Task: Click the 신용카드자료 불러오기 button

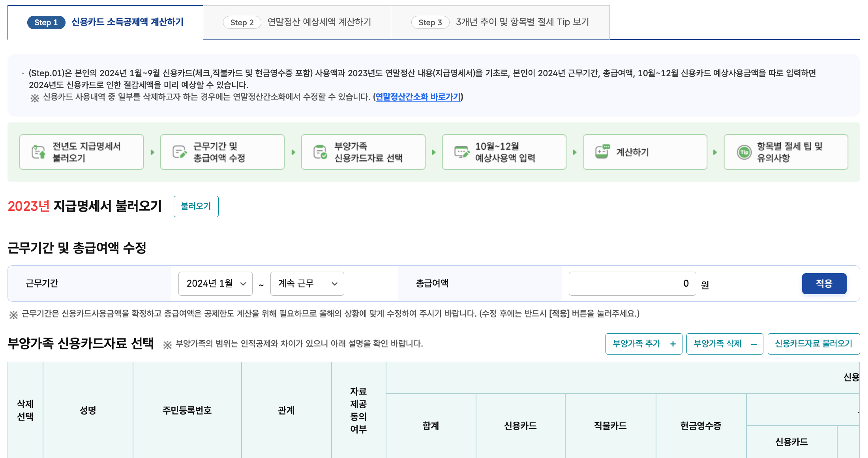Action: point(814,343)
